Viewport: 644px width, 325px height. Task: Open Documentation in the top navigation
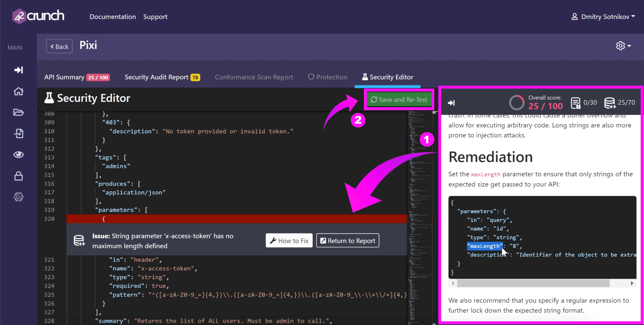113,17
